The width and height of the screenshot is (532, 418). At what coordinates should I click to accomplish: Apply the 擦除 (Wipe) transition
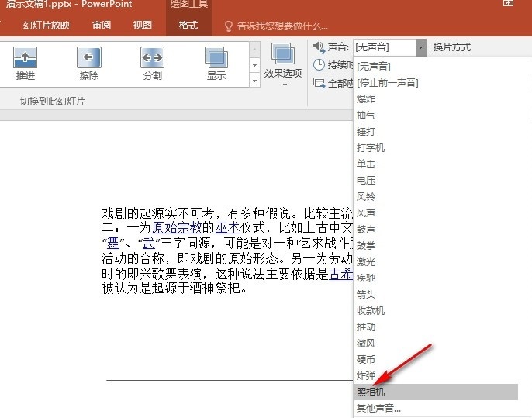click(89, 64)
